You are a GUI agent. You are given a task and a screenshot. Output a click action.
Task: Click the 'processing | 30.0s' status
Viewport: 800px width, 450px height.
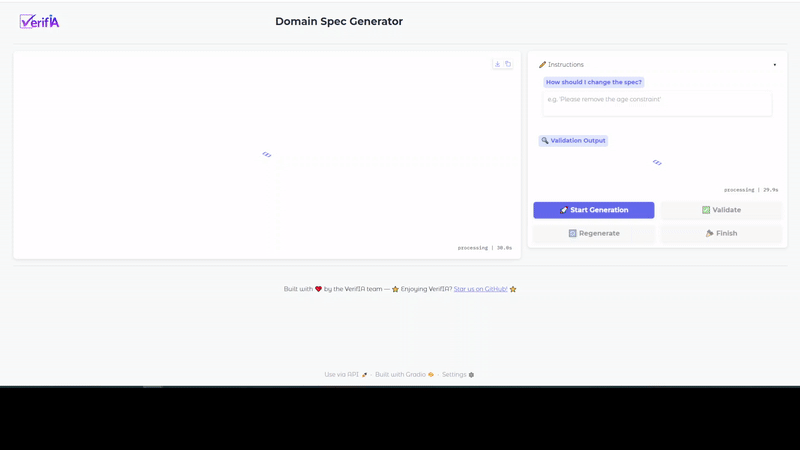(485, 248)
